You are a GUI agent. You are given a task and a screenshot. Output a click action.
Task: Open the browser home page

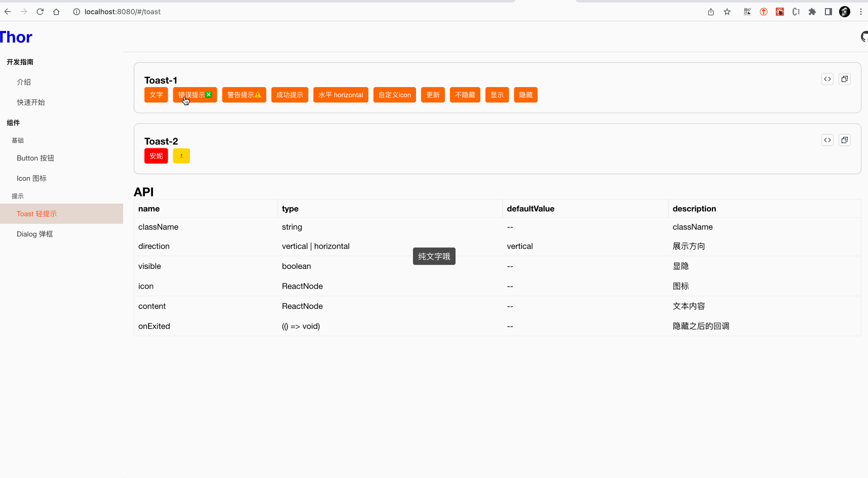click(56, 12)
